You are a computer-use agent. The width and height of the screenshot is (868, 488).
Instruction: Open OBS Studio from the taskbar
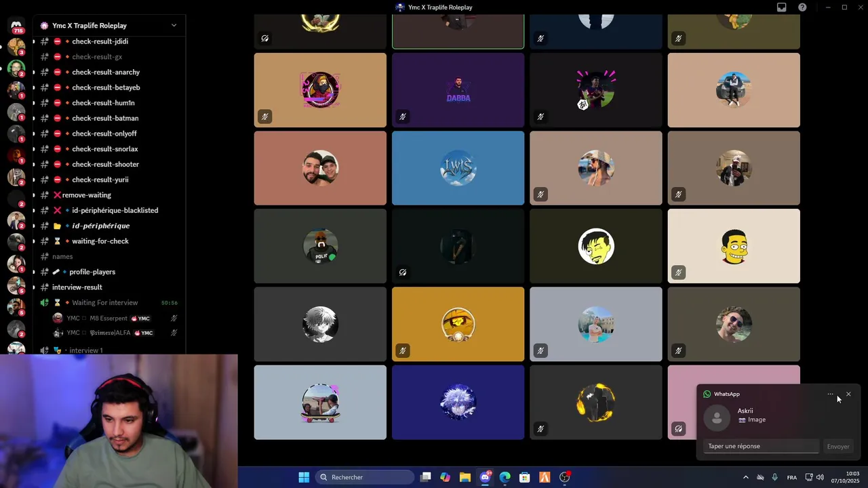pyautogui.click(x=565, y=477)
